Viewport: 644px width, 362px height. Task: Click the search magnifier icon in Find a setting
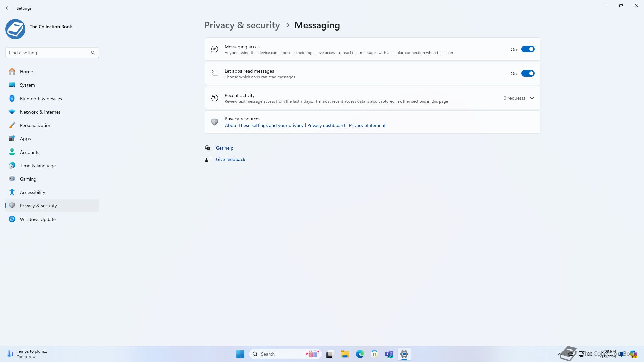pyautogui.click(x=93, y=53)
